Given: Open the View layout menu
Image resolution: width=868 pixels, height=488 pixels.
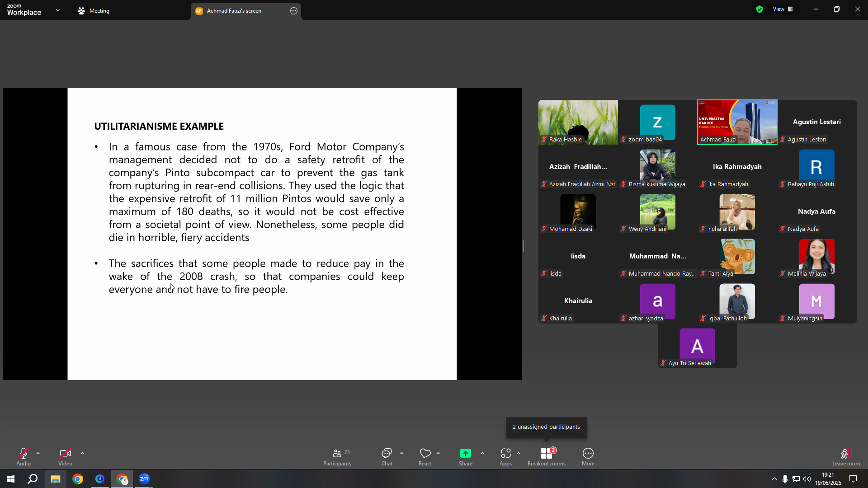Looking at the screenshot, I should coord(783,9).
